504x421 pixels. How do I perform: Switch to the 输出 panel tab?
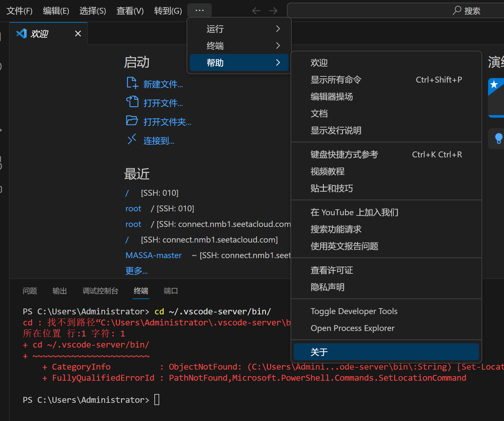(59, 291)
